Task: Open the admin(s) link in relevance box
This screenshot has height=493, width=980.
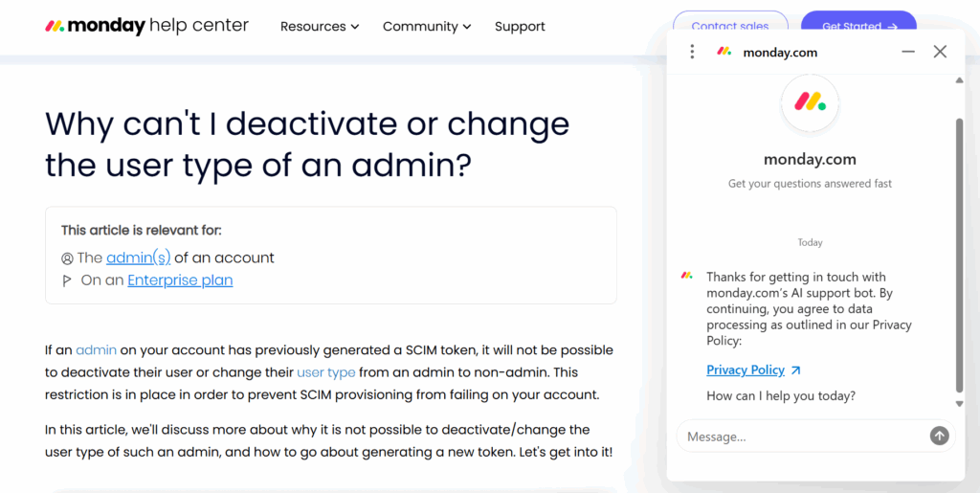Action: click(138, 258)
